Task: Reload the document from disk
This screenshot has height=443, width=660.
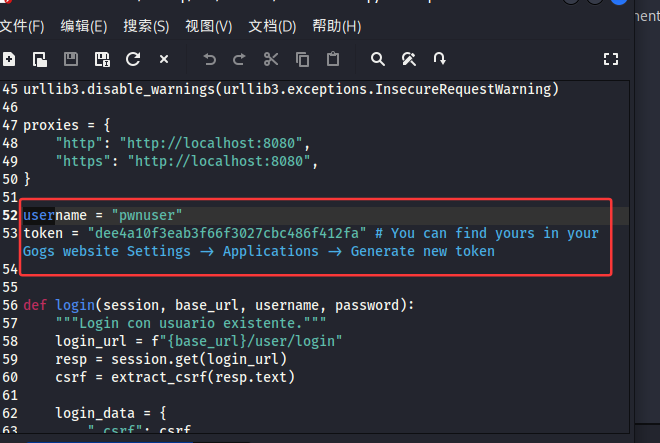Action: (x=133, y=59)
